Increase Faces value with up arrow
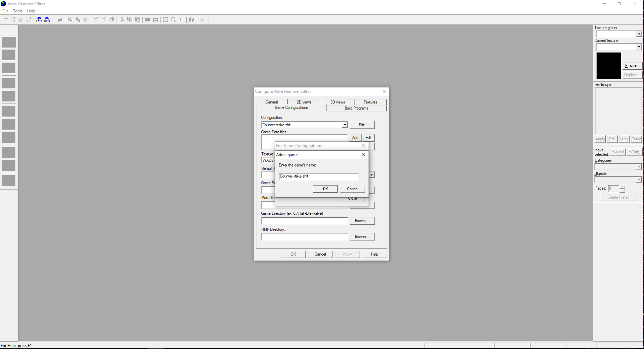Image resolution: width=644 pixels, height=349 pixels. (x=622, y=187)
